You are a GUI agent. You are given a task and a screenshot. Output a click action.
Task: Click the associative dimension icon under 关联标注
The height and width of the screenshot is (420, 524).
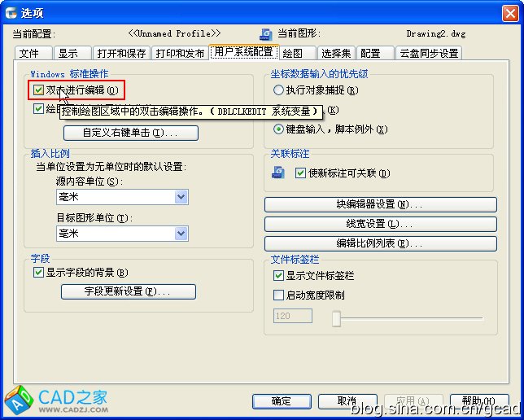pos(278,173)
